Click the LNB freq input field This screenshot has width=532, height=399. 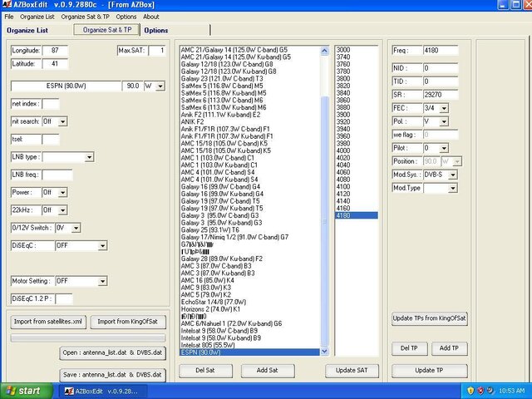57,175
